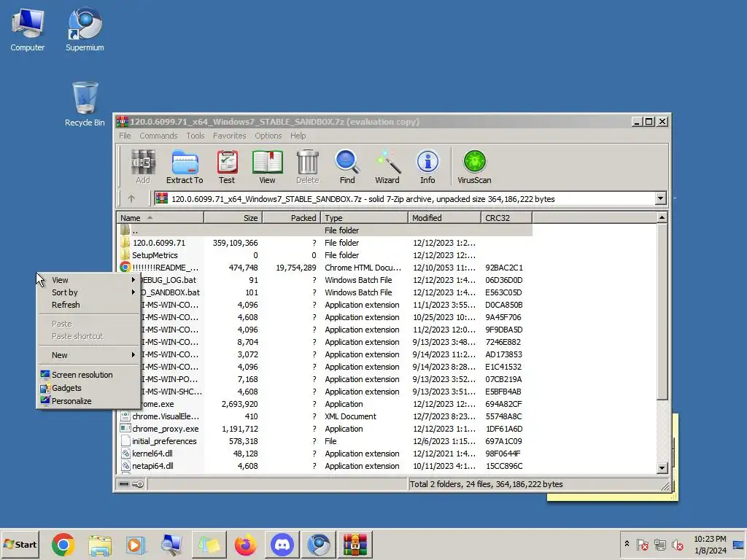747x560 pixels.
Task: Sort by the Packed column header
Action: tap(291, 217)
